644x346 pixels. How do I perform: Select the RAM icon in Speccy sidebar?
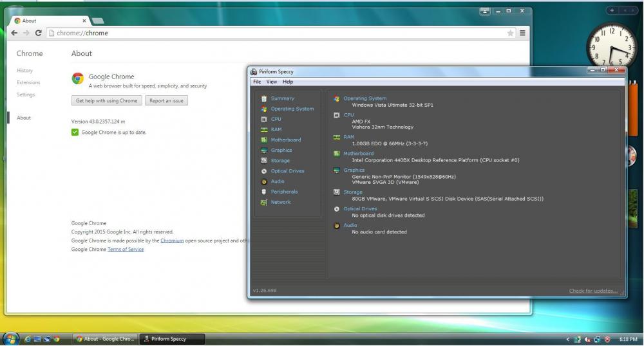pyautogui.click(x=264, y=129)
